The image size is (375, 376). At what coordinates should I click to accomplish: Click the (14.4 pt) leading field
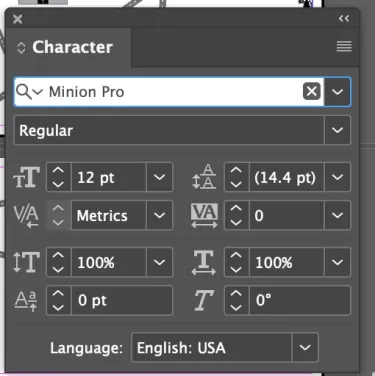pyautogui.click(x=287, y=177)
